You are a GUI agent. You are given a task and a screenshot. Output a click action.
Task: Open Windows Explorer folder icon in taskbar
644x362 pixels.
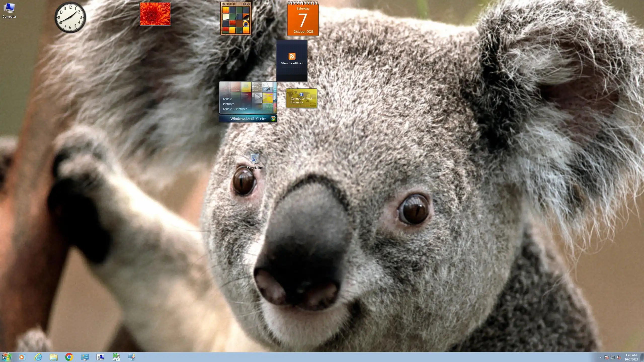(x=54, y=357)
